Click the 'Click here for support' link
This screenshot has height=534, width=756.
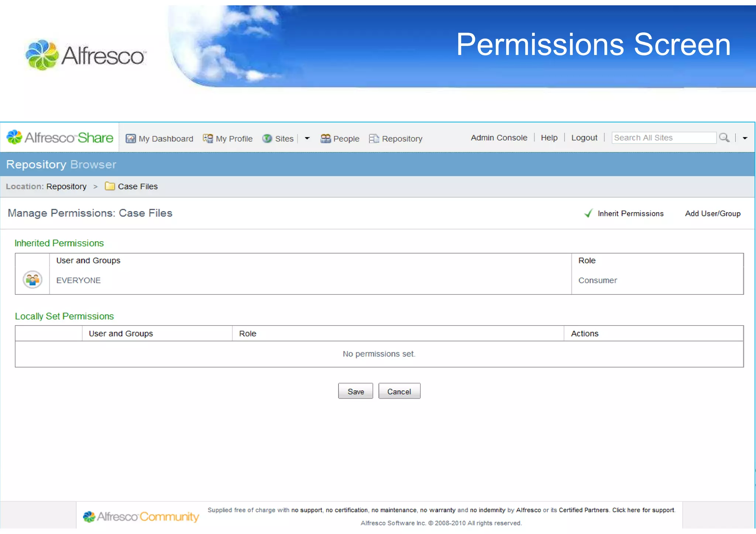[643, 510]
